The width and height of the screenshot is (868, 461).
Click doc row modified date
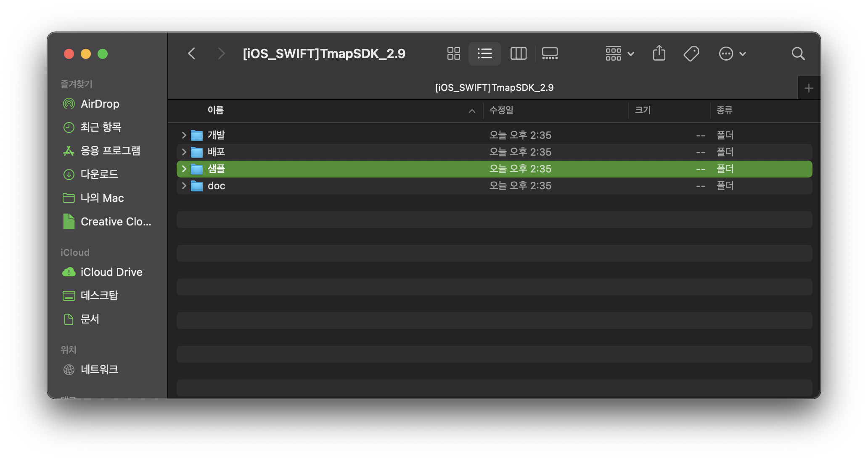pos(520,185)
